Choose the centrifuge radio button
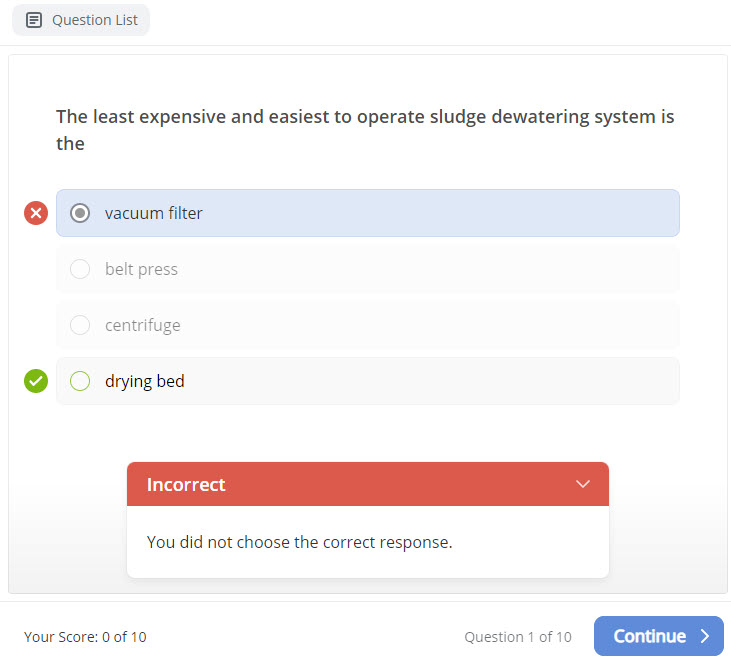This screenshot has height=663, width=731. pos(80,325)
